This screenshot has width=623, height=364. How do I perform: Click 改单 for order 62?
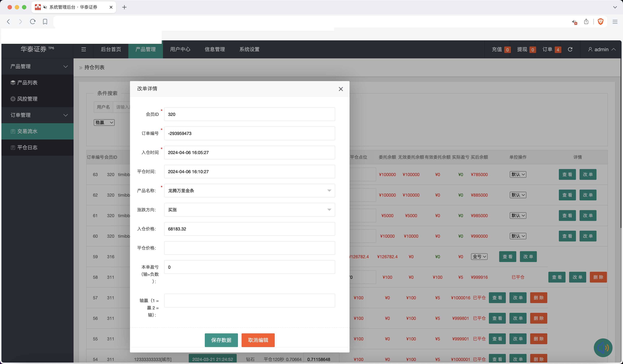point(588,195)
